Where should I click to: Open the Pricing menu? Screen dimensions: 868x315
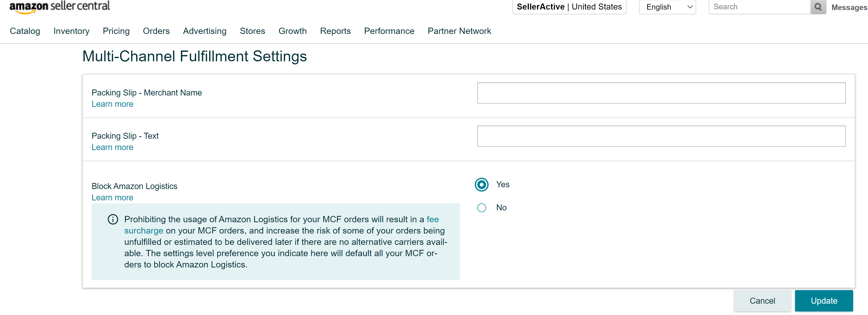(116, 31)
